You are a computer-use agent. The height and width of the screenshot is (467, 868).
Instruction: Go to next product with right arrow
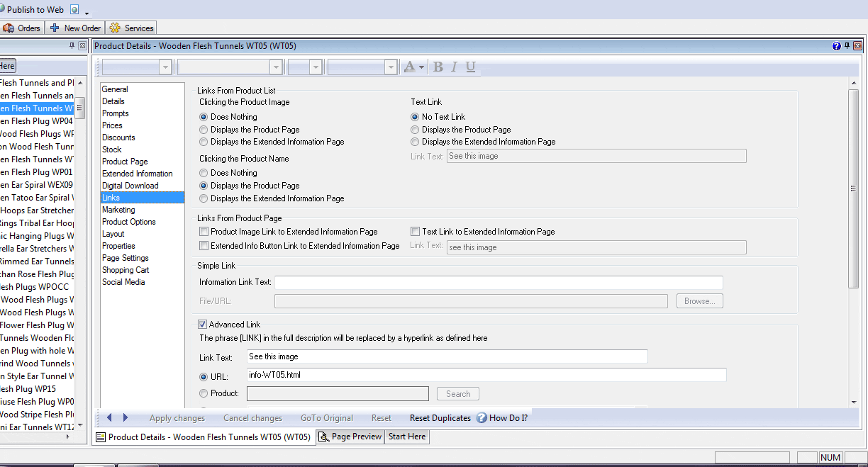click(x=126, y=417)
